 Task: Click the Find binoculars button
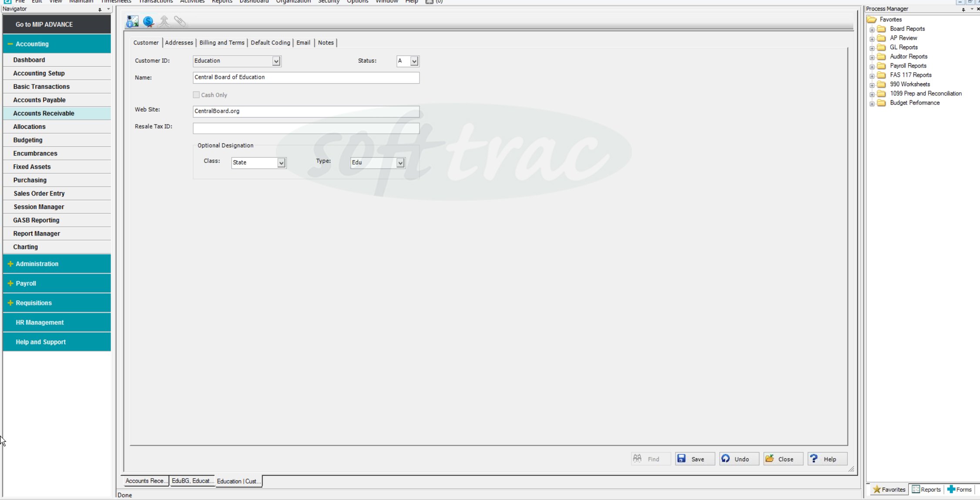coord(651,459)
